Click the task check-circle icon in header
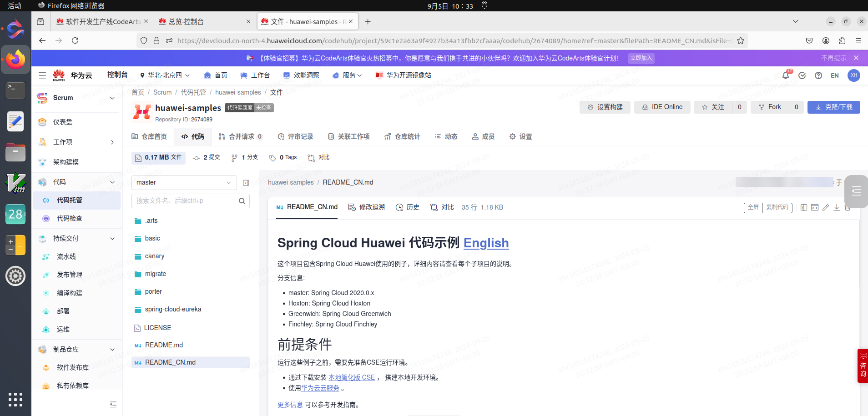The height and width of the screenshot is (416, 868). click(x=802, y=75)
